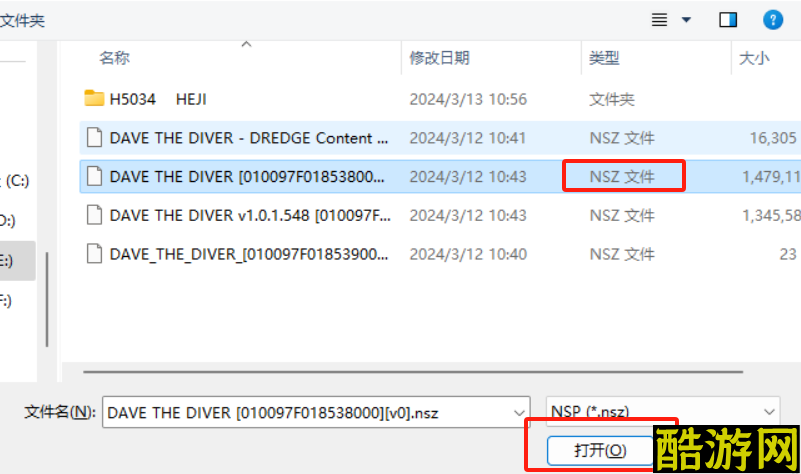The image size is (801, 474).
Task: Click file icon of DAVE THE DIVER v1.0.1.548
Action: click(94, 215)
